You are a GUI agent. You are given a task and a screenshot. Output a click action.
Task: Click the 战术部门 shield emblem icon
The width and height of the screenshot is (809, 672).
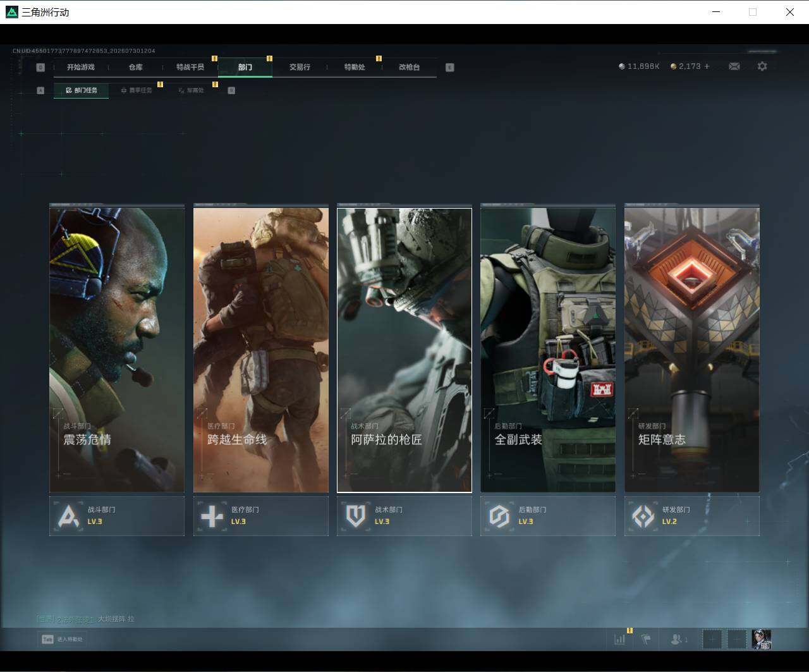click(355, 516)
